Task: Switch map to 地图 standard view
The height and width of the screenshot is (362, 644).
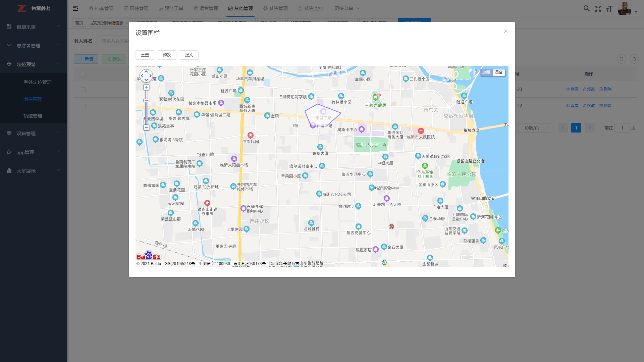Action: coord(486,72)
